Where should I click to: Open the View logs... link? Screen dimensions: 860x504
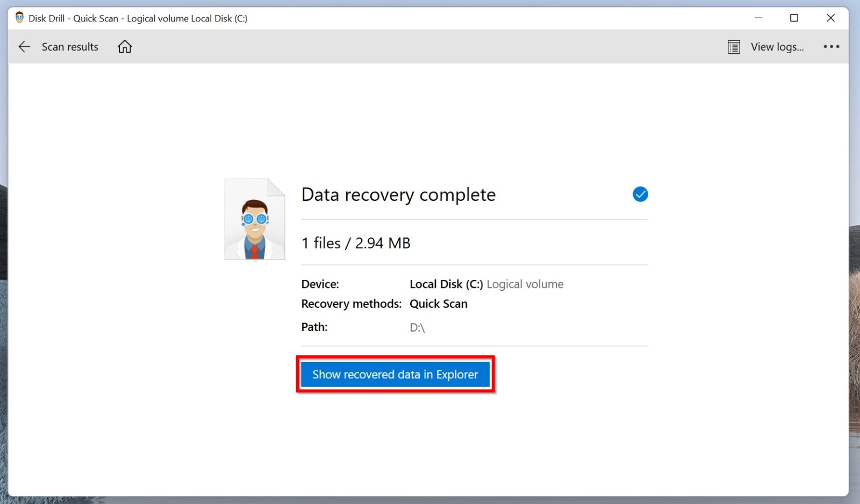tap(777, 47)
